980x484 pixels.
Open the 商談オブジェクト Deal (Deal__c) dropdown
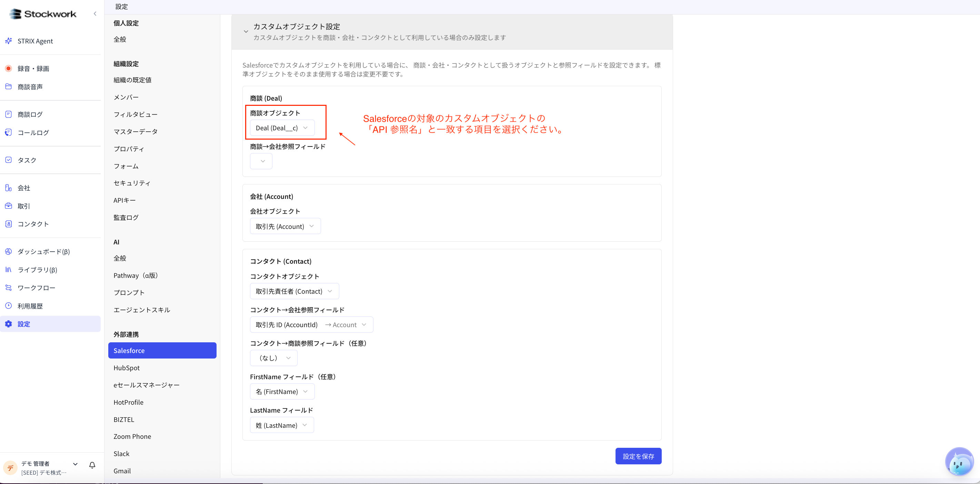point(282,128)
